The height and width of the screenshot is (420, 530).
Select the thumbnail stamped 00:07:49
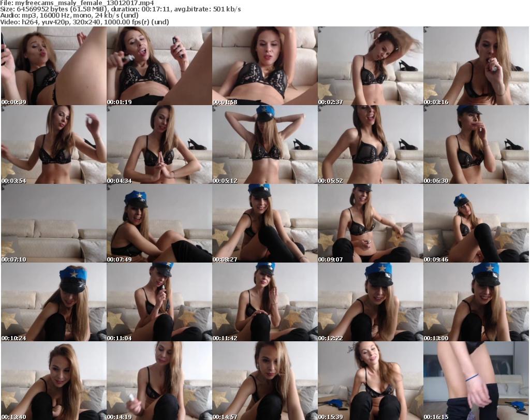[x=159, y=224]
